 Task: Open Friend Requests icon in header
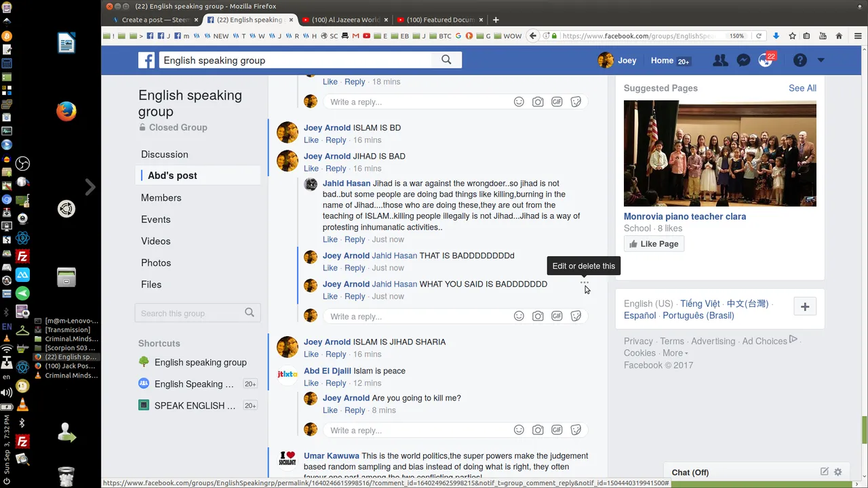720,60
